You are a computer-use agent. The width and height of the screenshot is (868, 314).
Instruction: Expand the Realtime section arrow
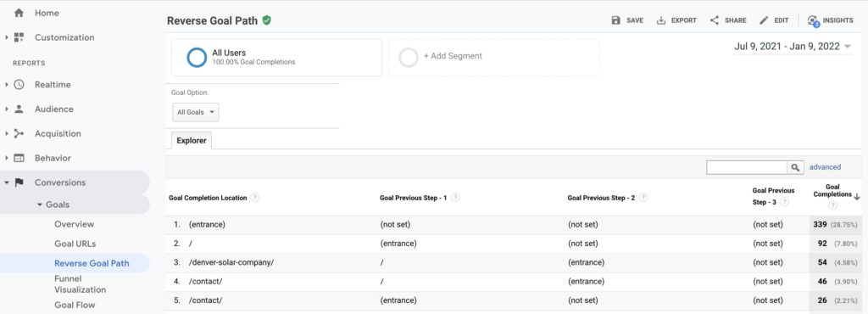point(7,85)
